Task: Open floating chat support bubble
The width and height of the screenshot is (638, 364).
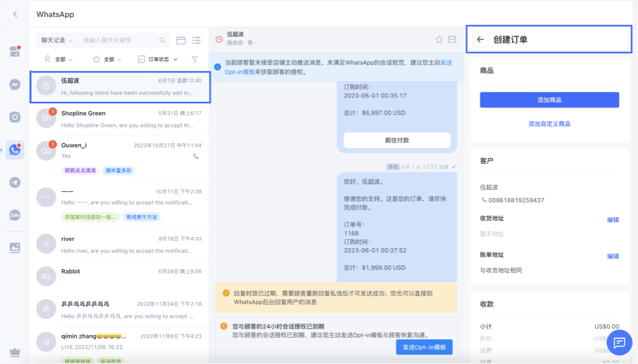Action: [619, 343]
